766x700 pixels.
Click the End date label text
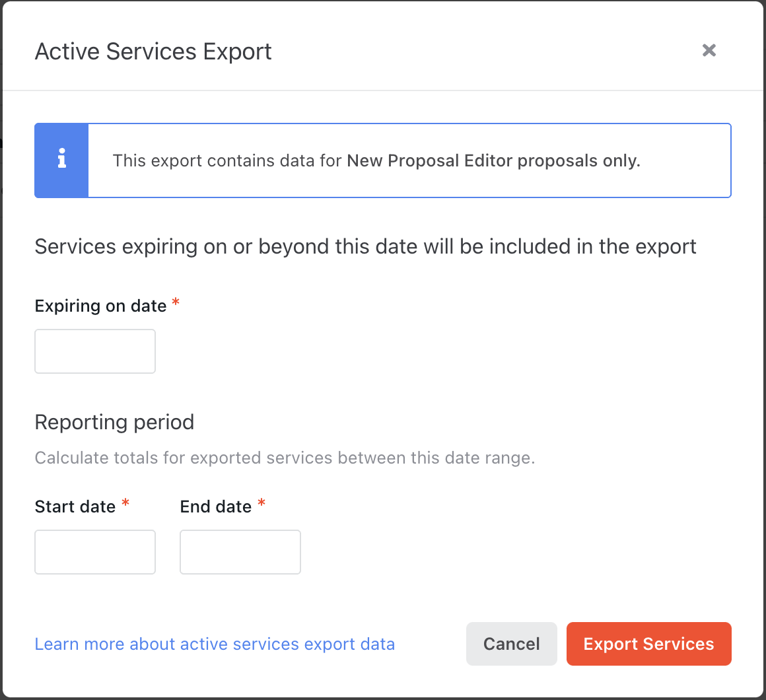(215, 507)
